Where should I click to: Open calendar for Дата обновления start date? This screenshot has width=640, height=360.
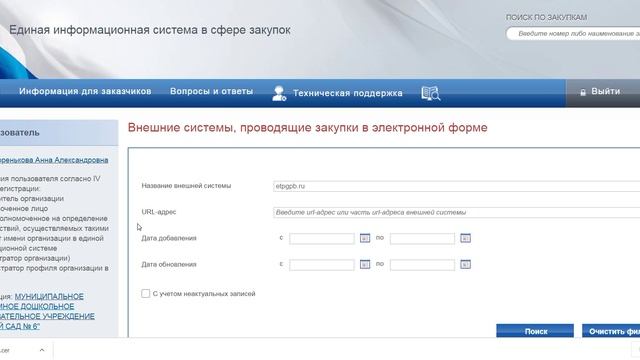[x=365, y=264]
